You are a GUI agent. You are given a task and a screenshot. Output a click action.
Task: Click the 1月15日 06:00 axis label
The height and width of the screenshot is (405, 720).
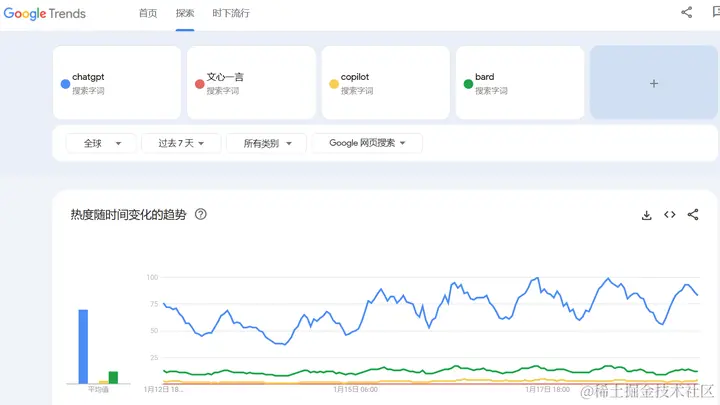355,389
